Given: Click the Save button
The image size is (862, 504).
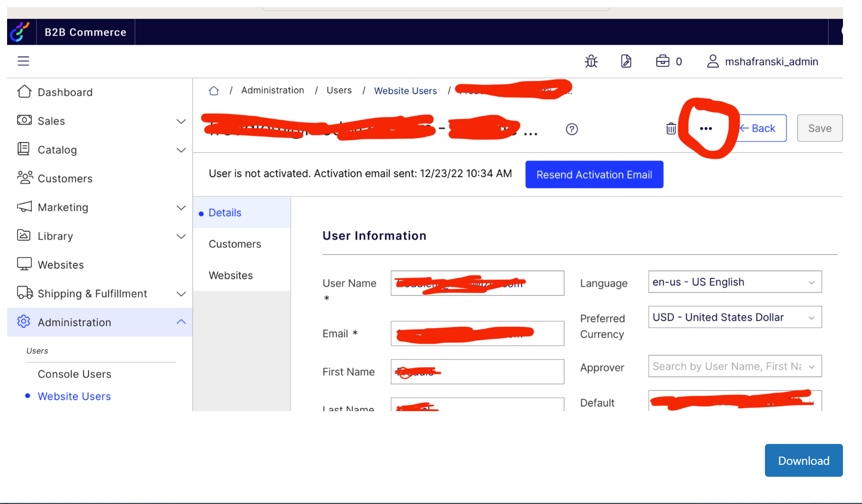Looking at the screenshot, I should (820, 128).
